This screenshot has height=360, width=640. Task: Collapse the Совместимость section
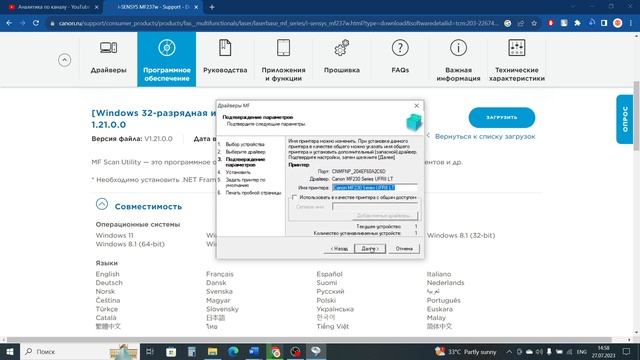(x=102, y=204)
